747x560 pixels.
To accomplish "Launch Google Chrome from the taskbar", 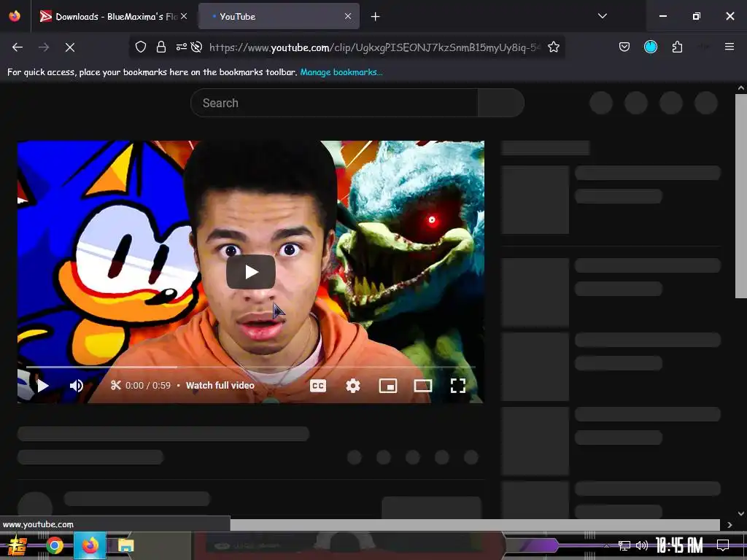I will click(x=55, y=545).
